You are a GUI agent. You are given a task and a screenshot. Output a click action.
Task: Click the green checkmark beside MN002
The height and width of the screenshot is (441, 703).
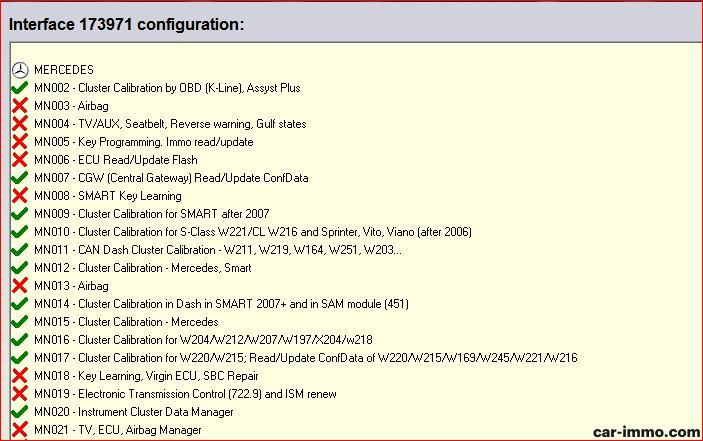[19, 88]
